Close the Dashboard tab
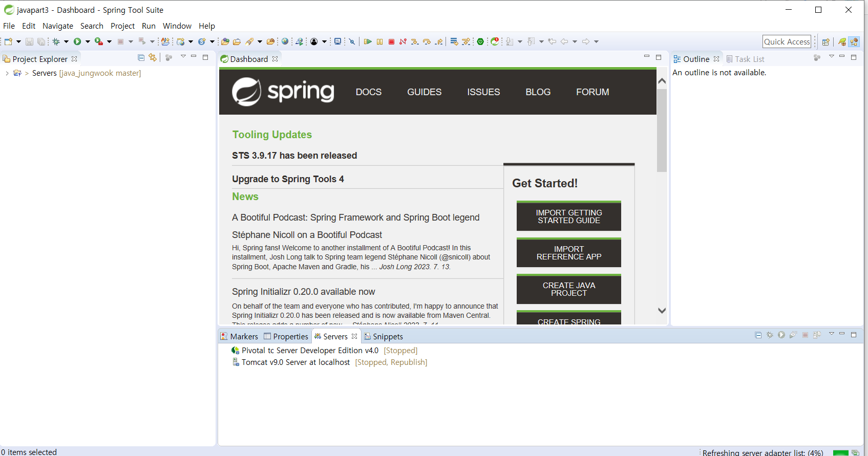The height and width of the screenshot is (456, 868). click(275, 59)
